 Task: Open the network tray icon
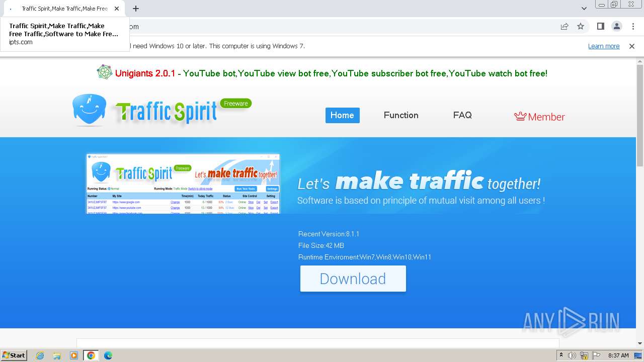584,355
